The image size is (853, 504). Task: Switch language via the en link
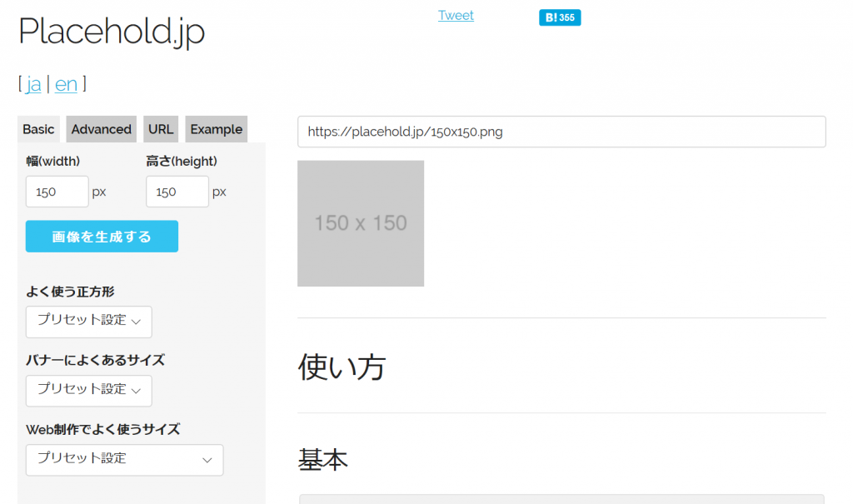coord(66,84)
